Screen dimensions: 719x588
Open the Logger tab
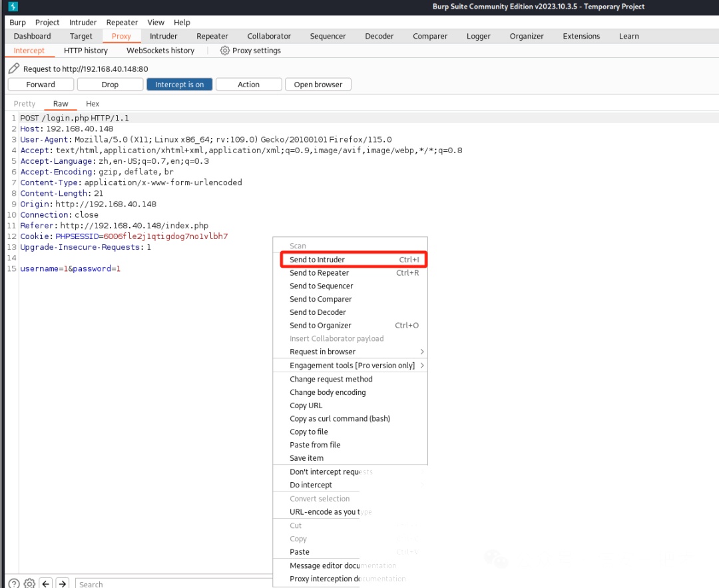(x=479, y=36)
